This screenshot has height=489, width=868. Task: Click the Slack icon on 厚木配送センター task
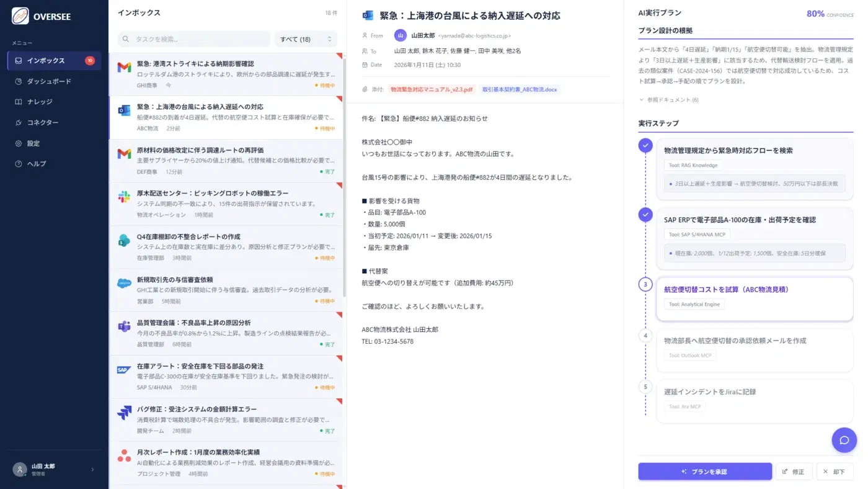[124, 197]
